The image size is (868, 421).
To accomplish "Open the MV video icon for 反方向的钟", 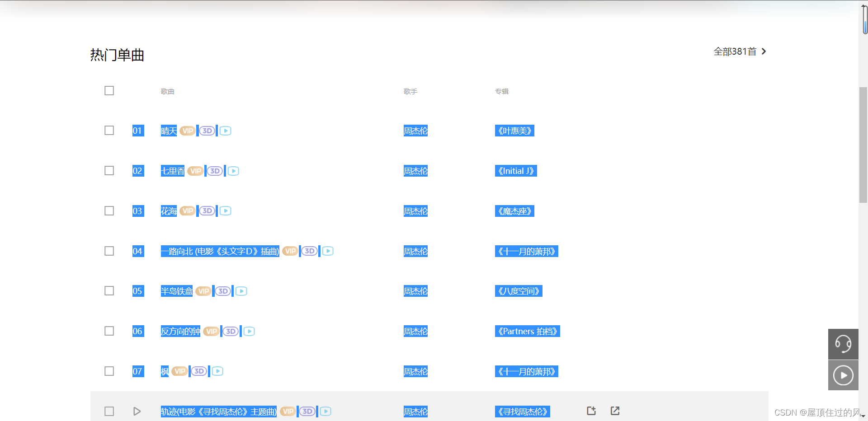I will pyautogui.click(x=249, y=331).
